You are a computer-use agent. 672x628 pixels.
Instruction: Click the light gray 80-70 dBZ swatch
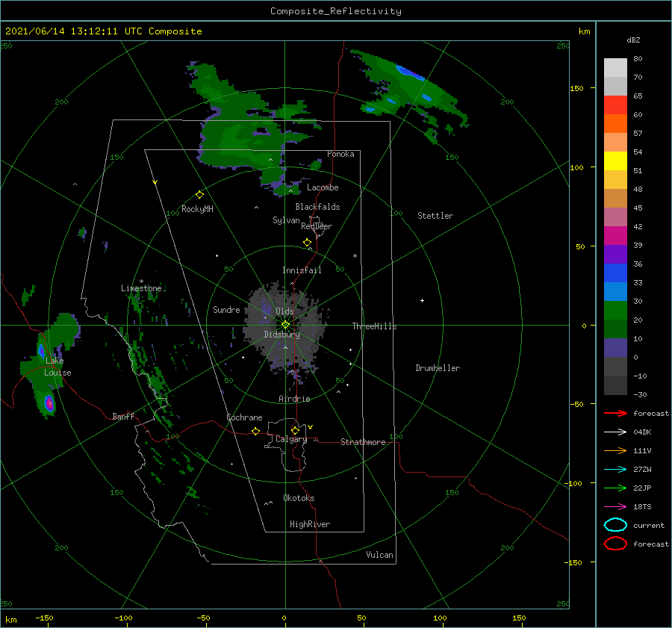(x=615, y=68)
